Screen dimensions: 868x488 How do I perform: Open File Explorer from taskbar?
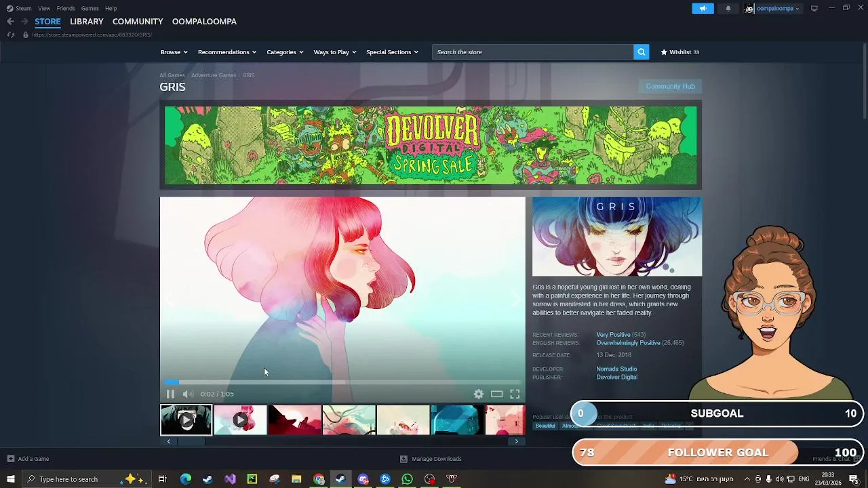click(296, 479)
